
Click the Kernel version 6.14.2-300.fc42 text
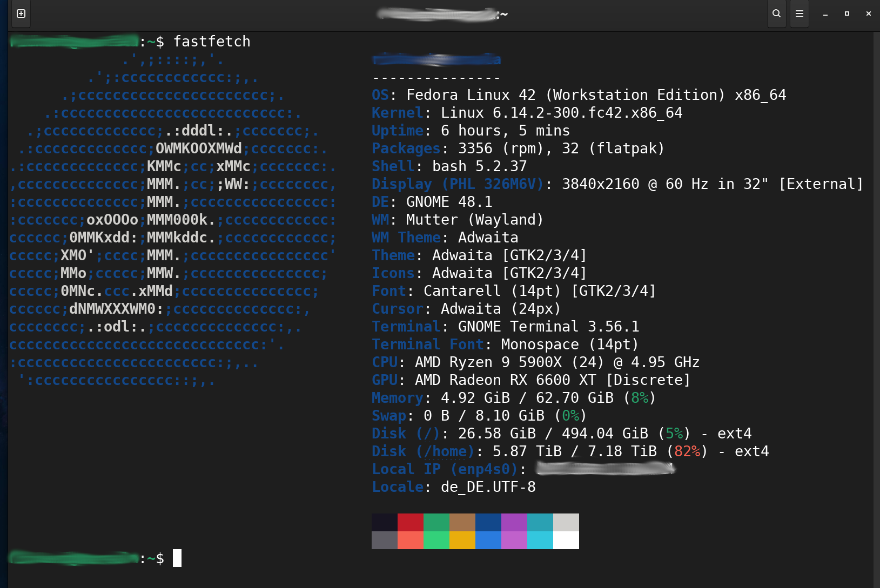562,113
